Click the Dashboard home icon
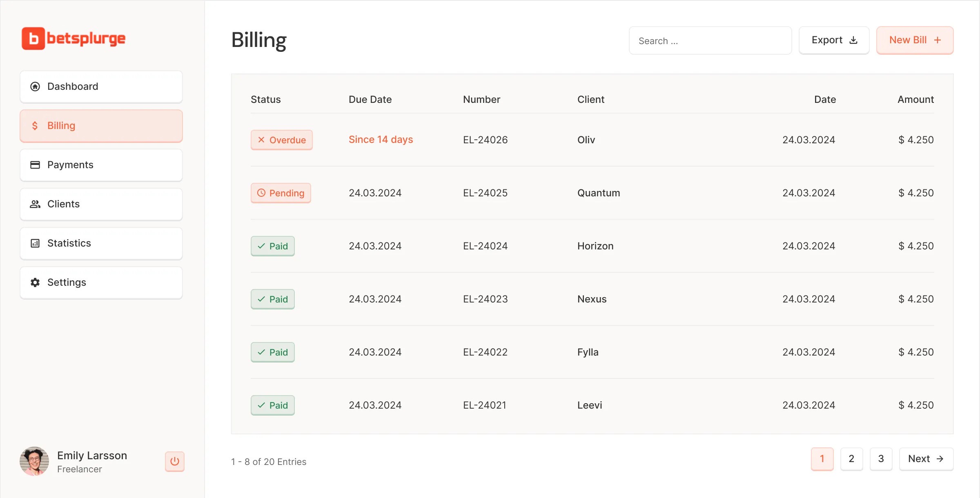980x498 pixels. tap(35, 87)
